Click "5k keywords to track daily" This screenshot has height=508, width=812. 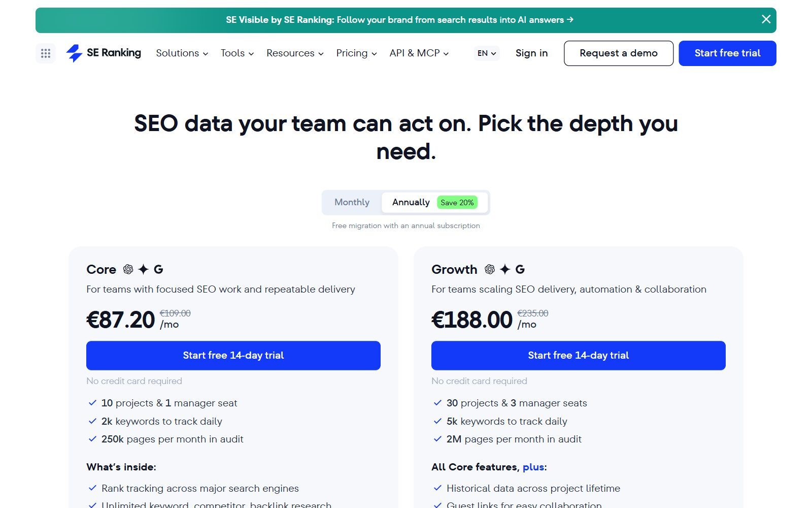point(507,421)
